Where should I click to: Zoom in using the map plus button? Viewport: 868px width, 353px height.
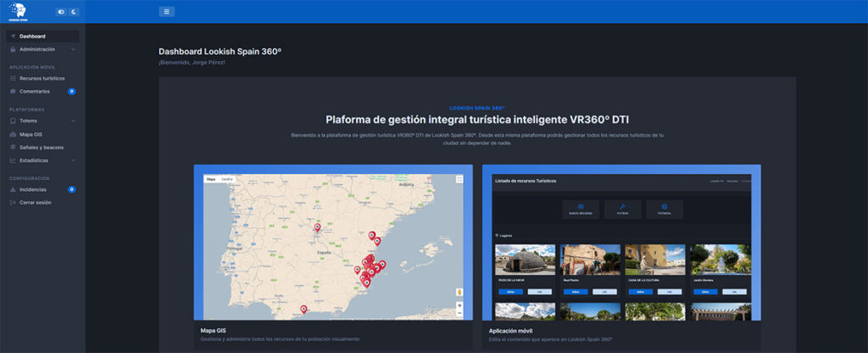[459, 305]
